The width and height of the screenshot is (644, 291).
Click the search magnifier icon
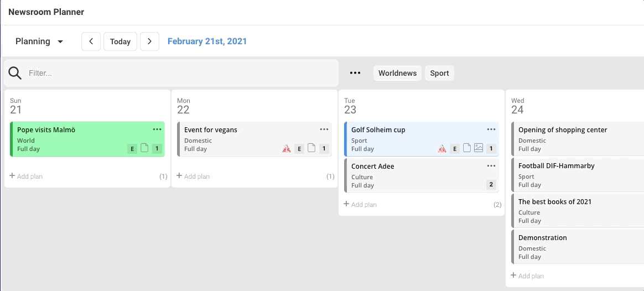15,73
